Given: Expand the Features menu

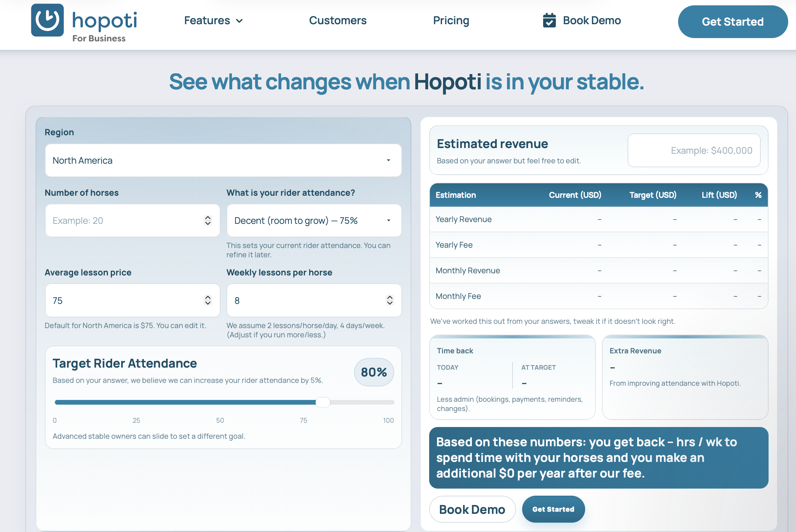Looking at the screenshot, I should point(207,21).
